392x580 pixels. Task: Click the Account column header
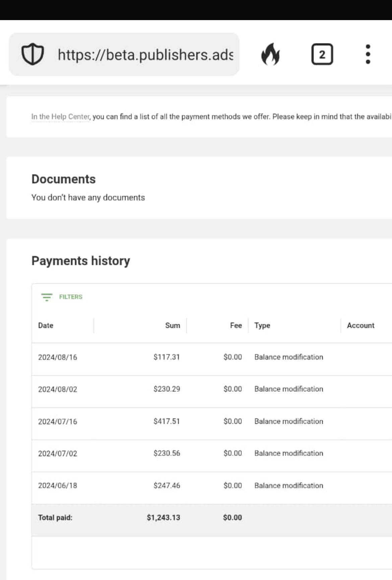[x=361, y=325]
